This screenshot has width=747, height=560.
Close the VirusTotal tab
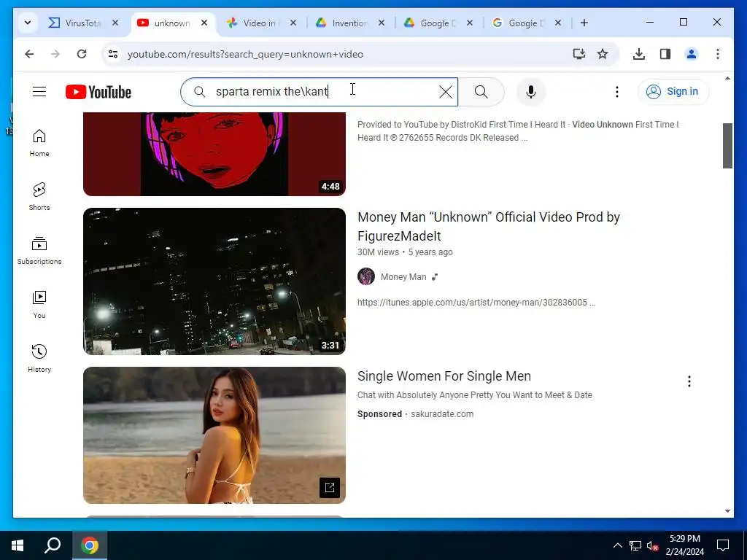[115, 23]
